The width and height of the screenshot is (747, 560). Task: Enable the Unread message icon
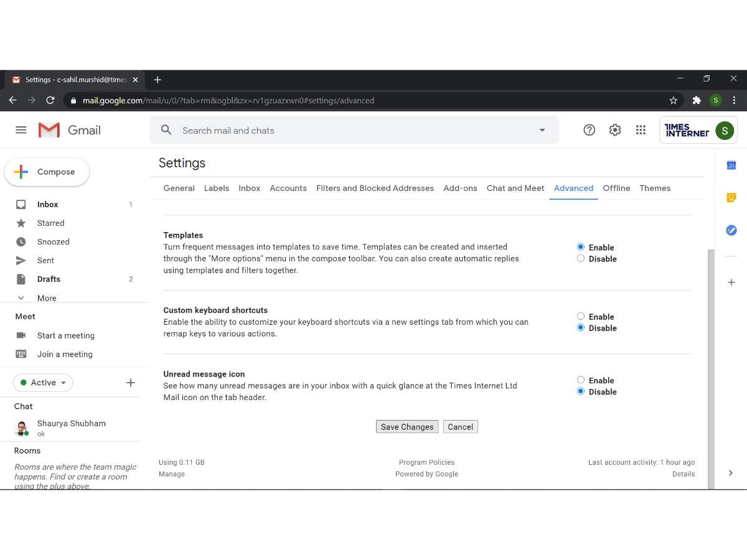coord(580,380)
